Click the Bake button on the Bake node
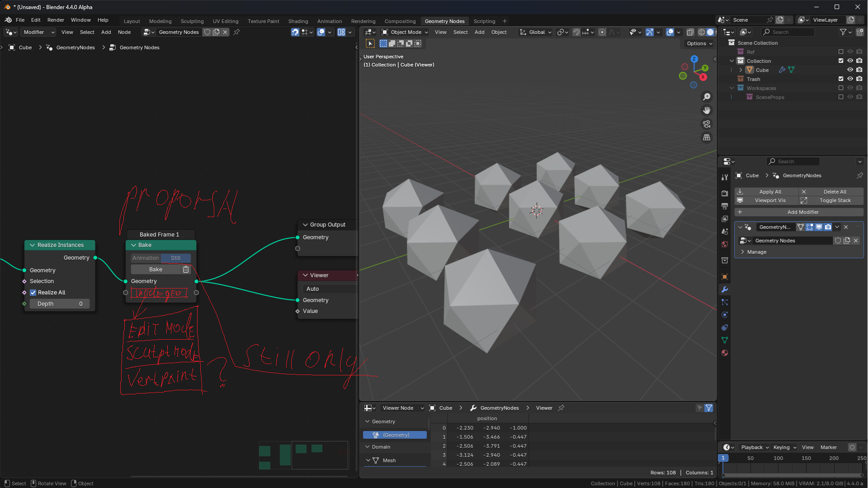Image resolution: width=868 pixels, height=488 pixels. click(x=156, y=270)
